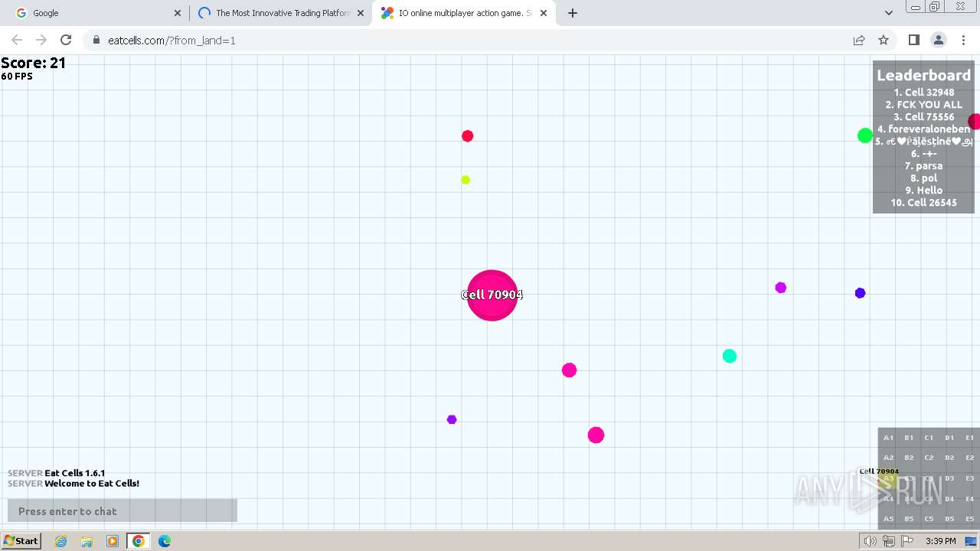This screenshot has height=551, width=980.
Task: Switch to Most Innovative Trading Platform tab
Action: [281, 13]
